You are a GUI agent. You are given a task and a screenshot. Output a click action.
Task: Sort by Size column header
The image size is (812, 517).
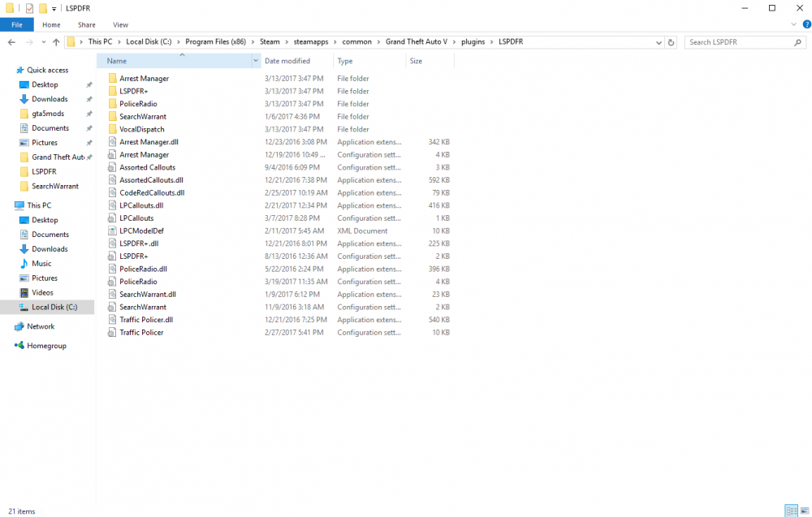[x=416, y=61]
